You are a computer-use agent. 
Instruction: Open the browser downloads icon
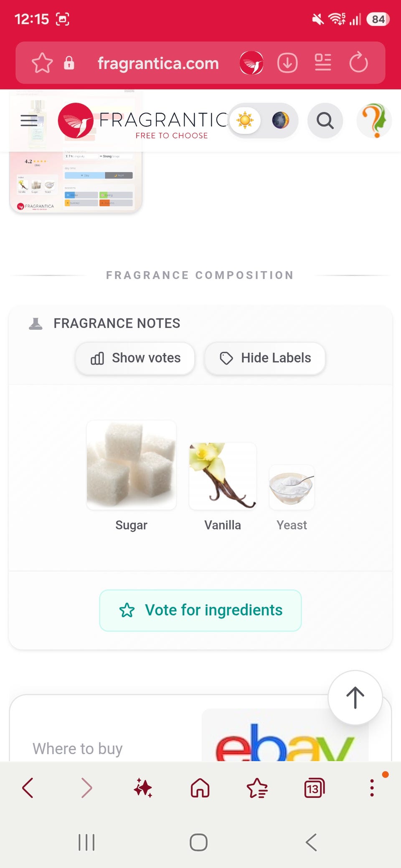pyautogui.click(x=287, y=63)
